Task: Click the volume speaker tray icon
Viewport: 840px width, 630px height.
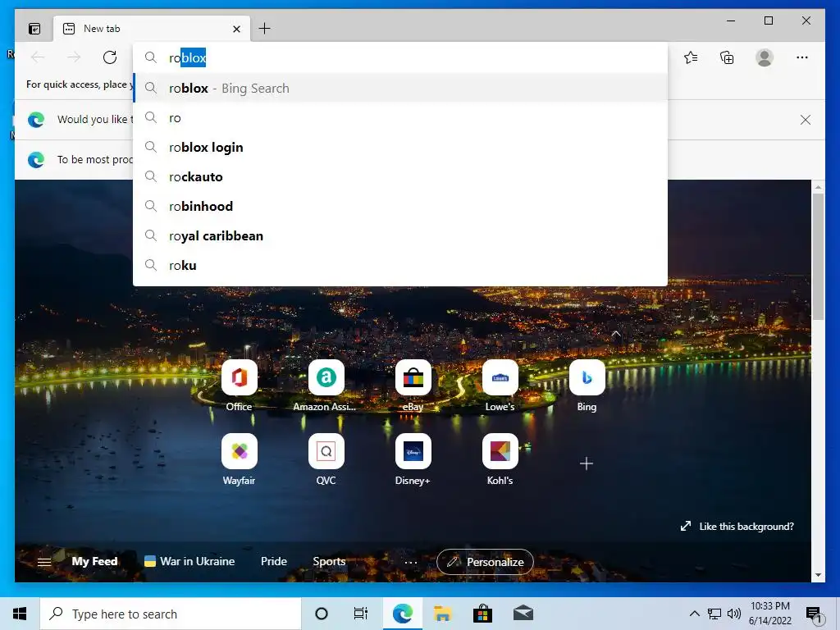Action: [734, 614]
